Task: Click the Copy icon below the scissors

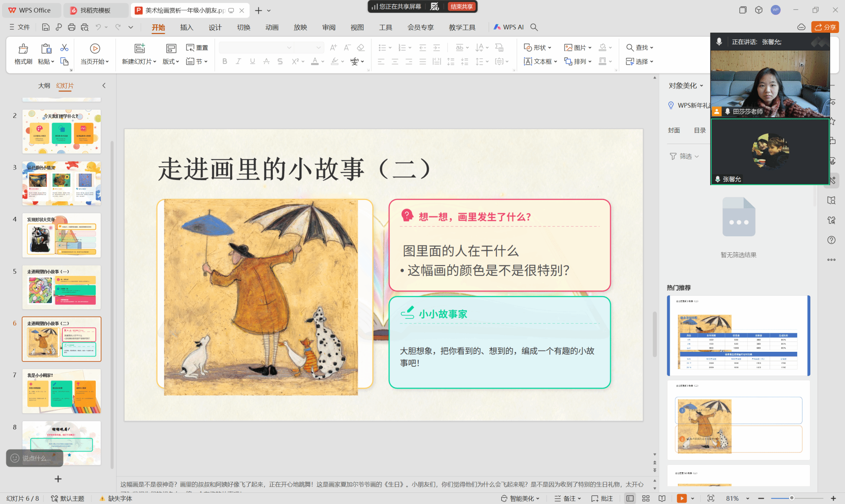Action: [x=64, y=61]
